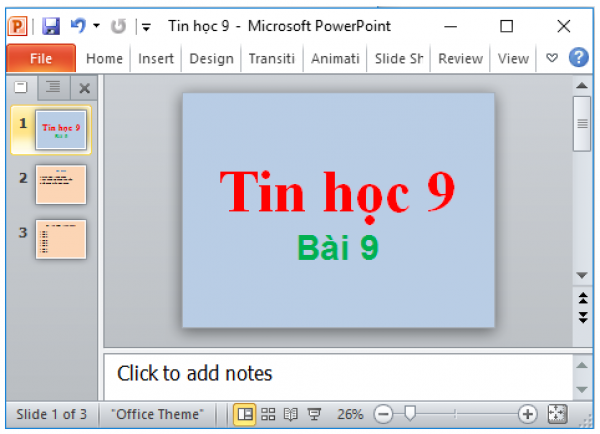Click the zoom slider handle
The height and width of the screenshot is (434, 600).
(x=410, y=414)
